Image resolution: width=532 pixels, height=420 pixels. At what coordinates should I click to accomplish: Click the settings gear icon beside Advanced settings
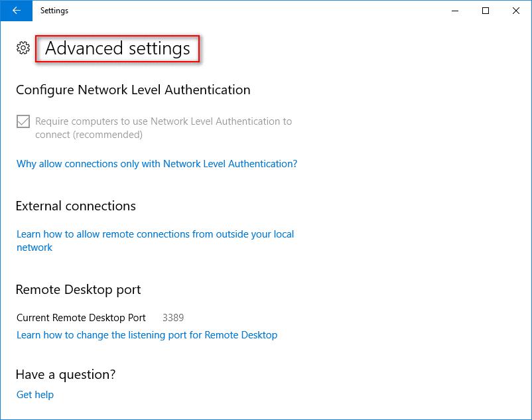23,48
